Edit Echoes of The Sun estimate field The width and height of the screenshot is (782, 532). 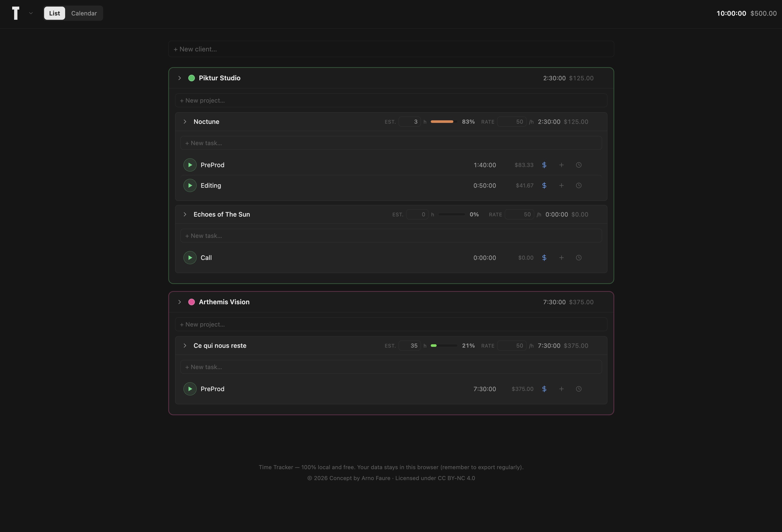(x=417, y=215)
